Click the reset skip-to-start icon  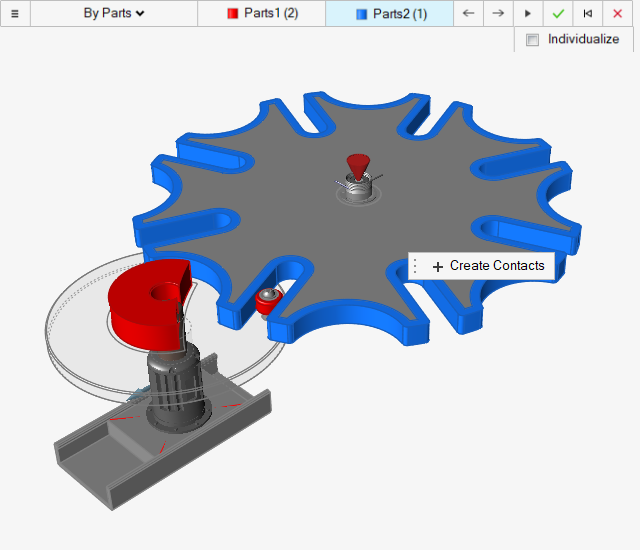[x=588, y=13]
